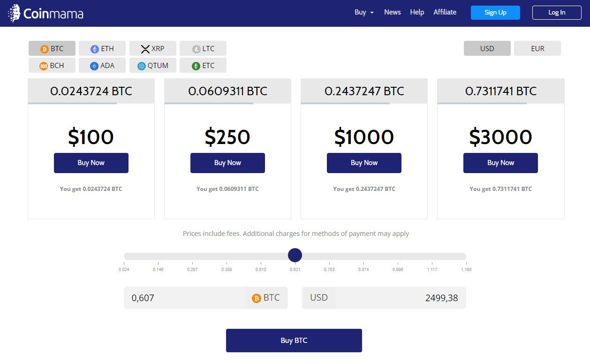Open the Help menu item
This screenshot has width=590, height=364.
[x=417, y=12]
